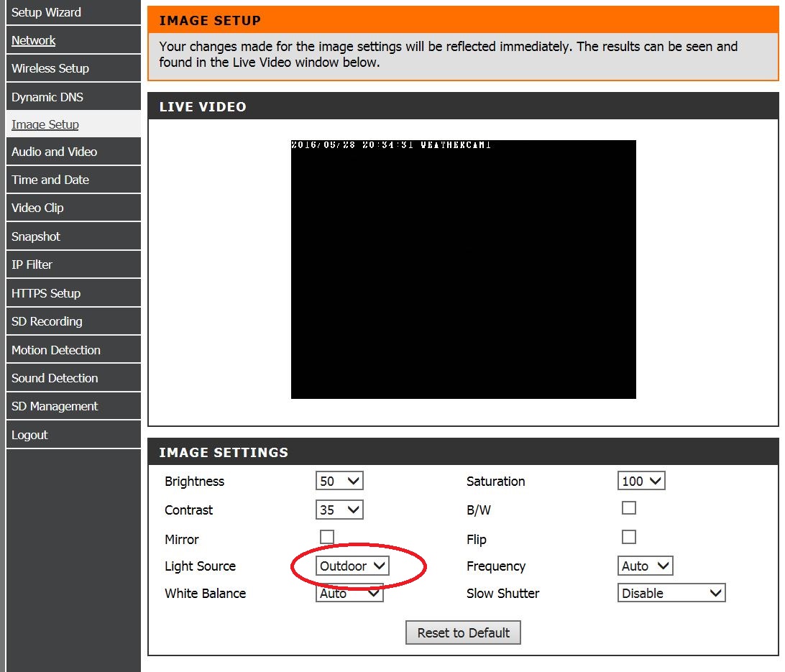Enable the Mirror checkbox
This screenshot has height=672, width=785.
pos(327,537)
